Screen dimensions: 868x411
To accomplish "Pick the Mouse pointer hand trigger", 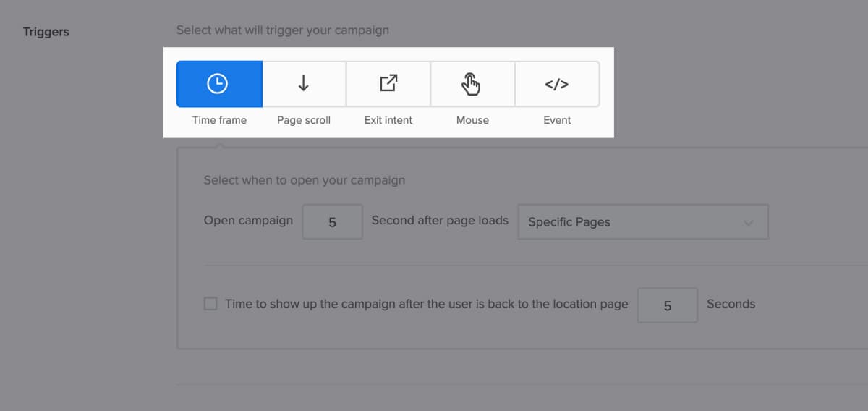I will 472,84.
